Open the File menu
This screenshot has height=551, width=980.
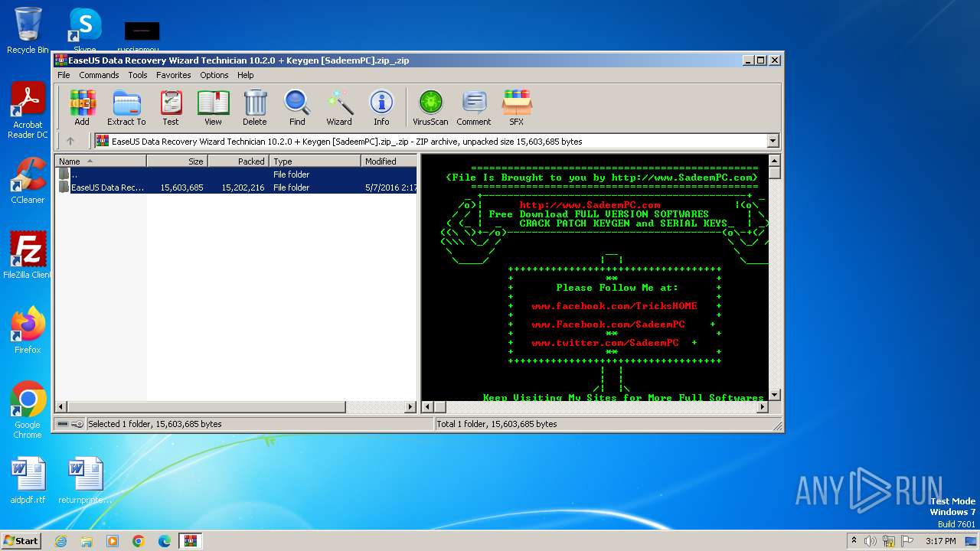64,75
